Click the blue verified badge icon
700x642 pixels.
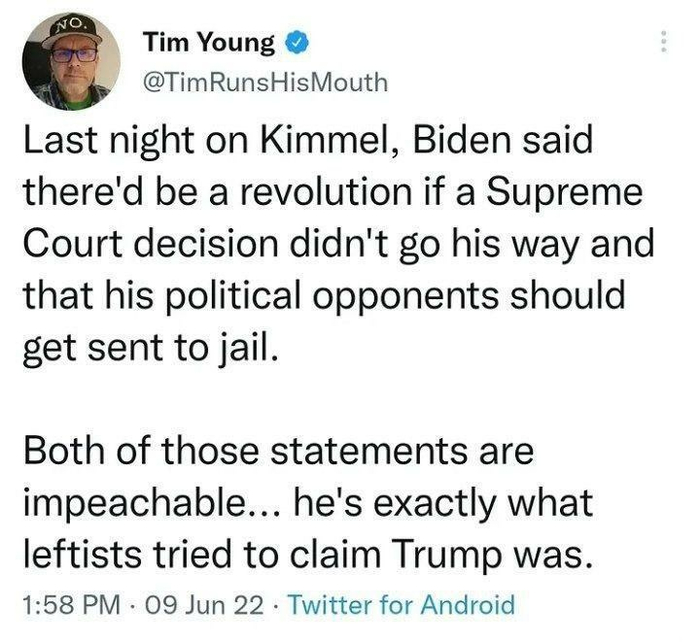click(x=297, y=43)
